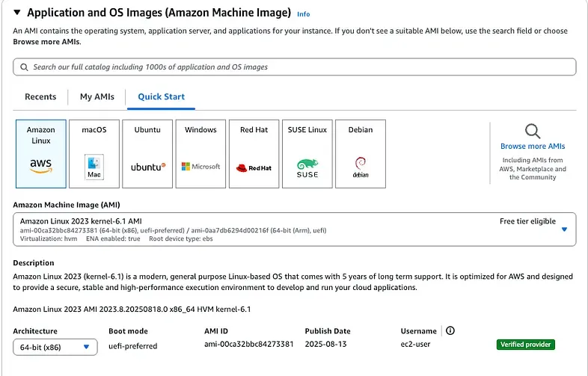588x376 pixels.
Task: Select the SUSE Linux image tile
Action: (x=307, y=153)
